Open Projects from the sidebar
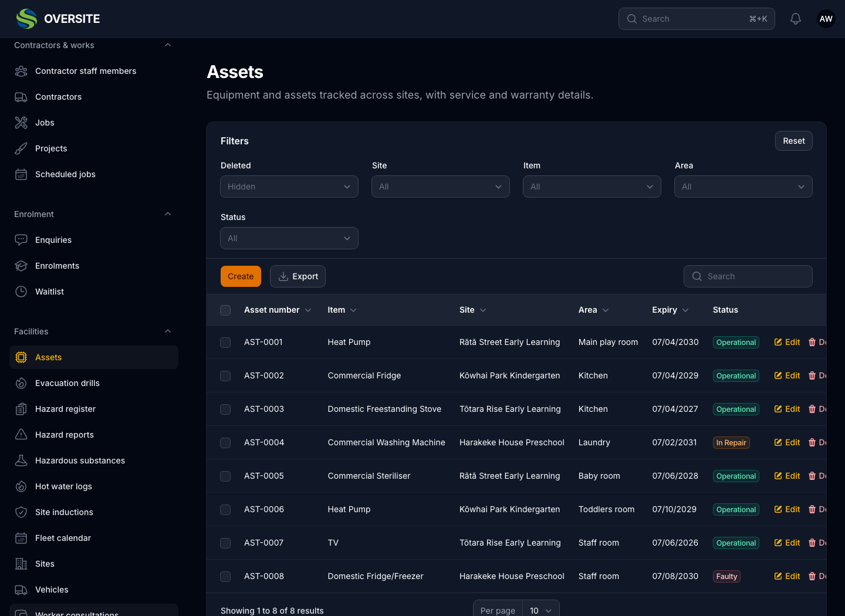 94,148
